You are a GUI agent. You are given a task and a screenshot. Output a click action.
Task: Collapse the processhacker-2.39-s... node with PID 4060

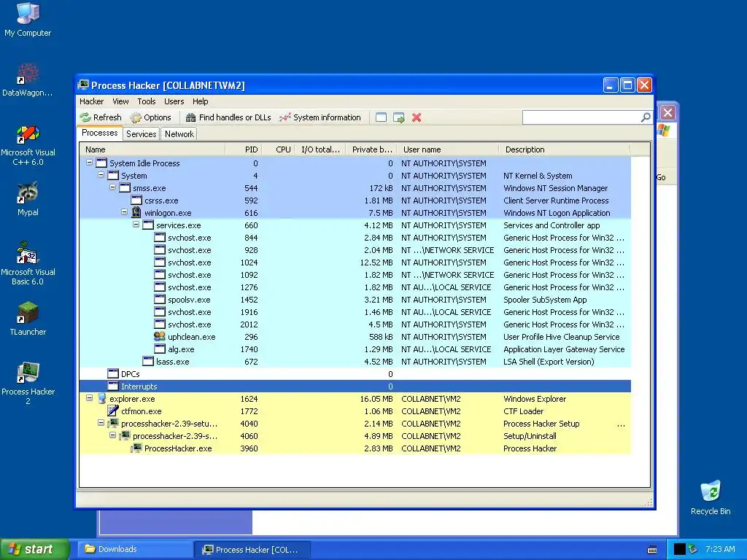point(112,435)
